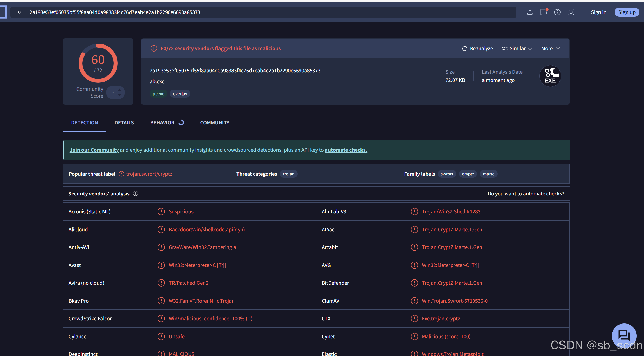Switch to the DETAILS tab
This screenshot has width=644, height=356.
pos(124,123)
